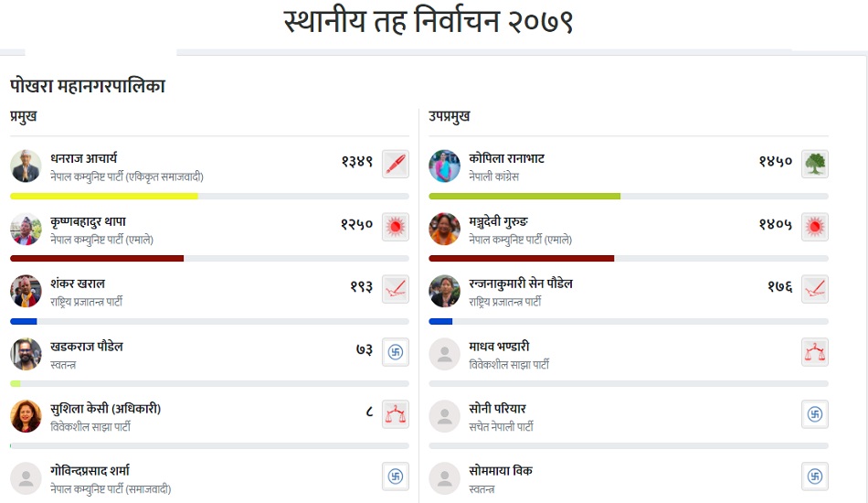
Task: Select candidate name कृष्णबहादुर थापा
Action: pyautogui.click(x=88, y=221)
